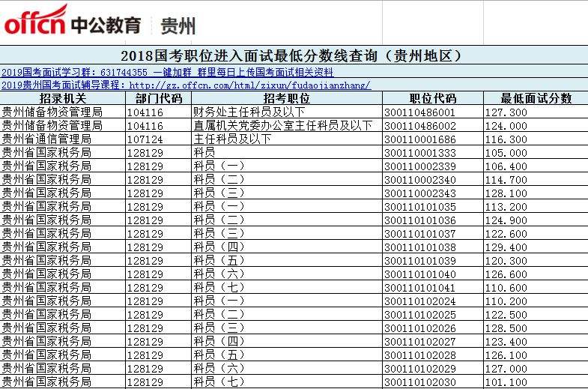Select the 职位代码 column header
The image size is (588, 389).
tap(433, 98)
